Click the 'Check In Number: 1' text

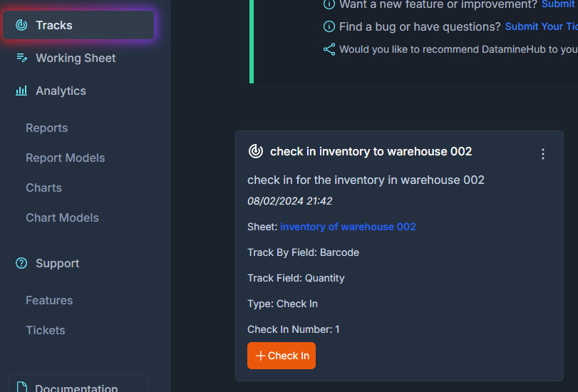tap(294, 329)
